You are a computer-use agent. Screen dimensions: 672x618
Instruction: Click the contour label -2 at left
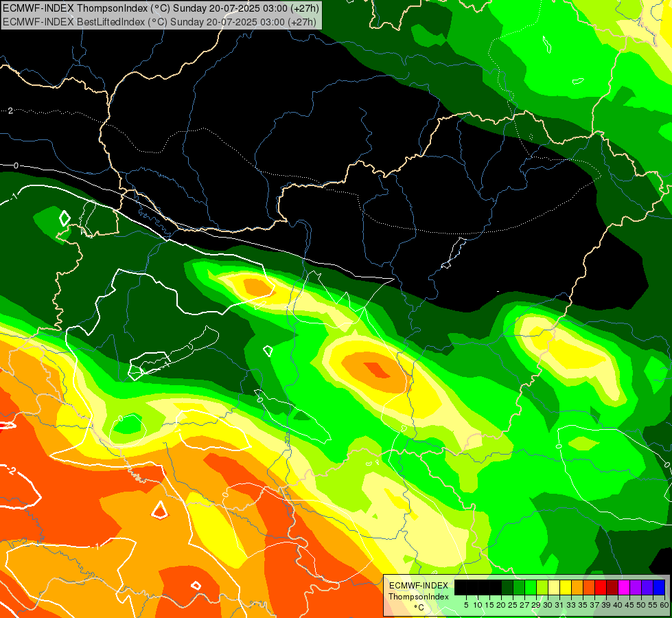pos(10,470)
